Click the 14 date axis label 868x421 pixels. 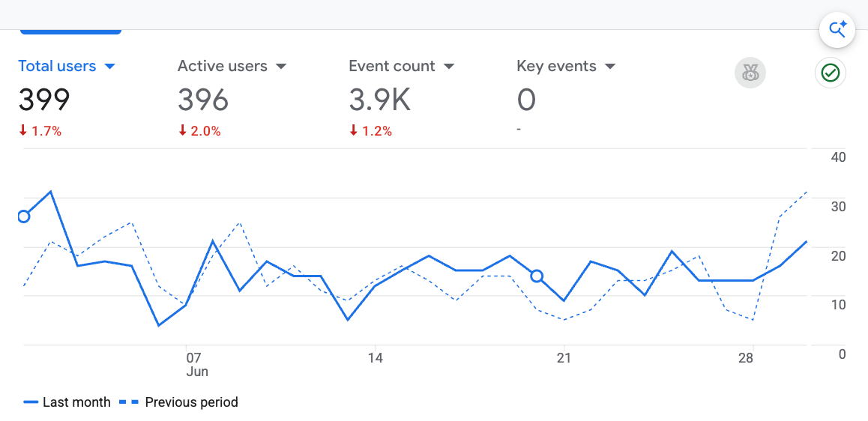click(x=376, y=357)
